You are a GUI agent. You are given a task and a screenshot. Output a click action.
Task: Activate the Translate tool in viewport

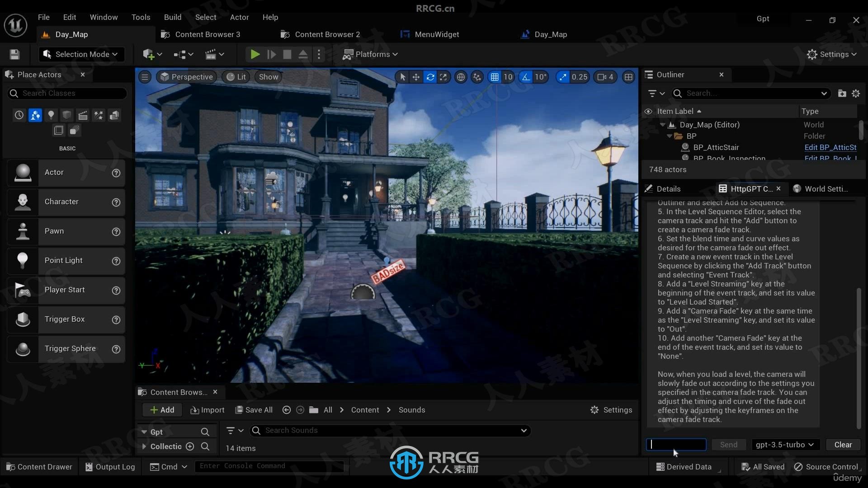click(x=416, y=77)
